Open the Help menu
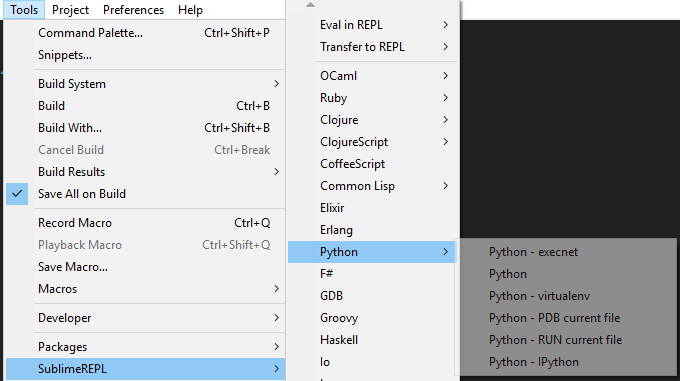This screenshot has width=680, height=381. pos(190,10)
